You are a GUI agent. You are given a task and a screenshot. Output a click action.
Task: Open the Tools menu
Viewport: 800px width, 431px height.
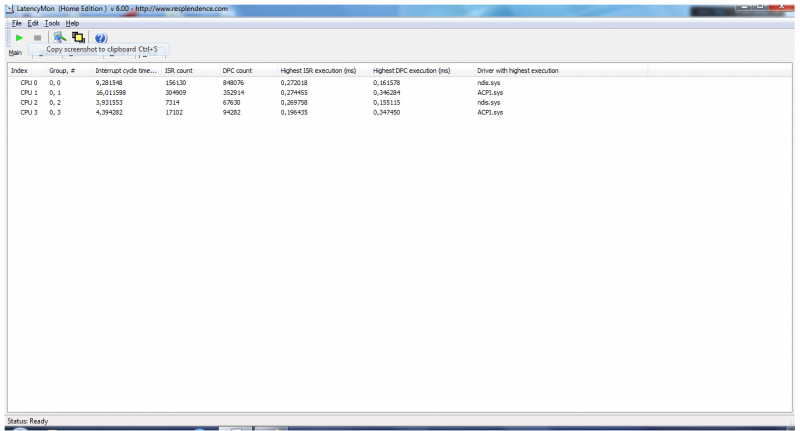[52, 23]
